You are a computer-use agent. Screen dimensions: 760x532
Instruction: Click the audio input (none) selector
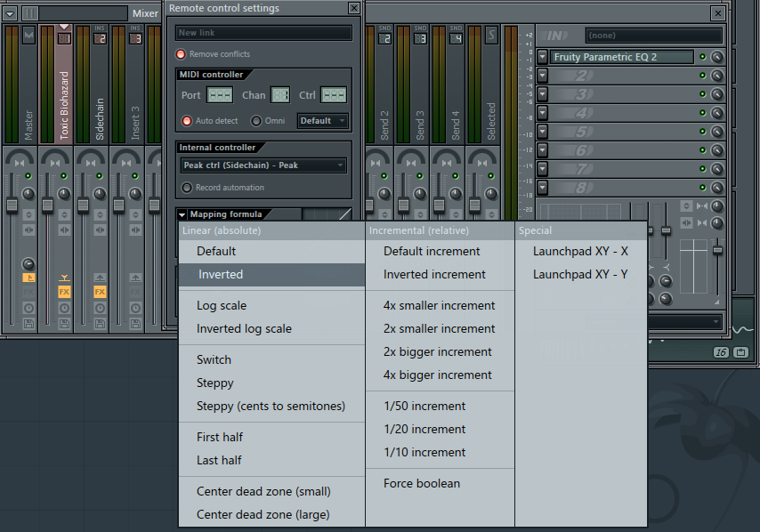tap(654, 36)
